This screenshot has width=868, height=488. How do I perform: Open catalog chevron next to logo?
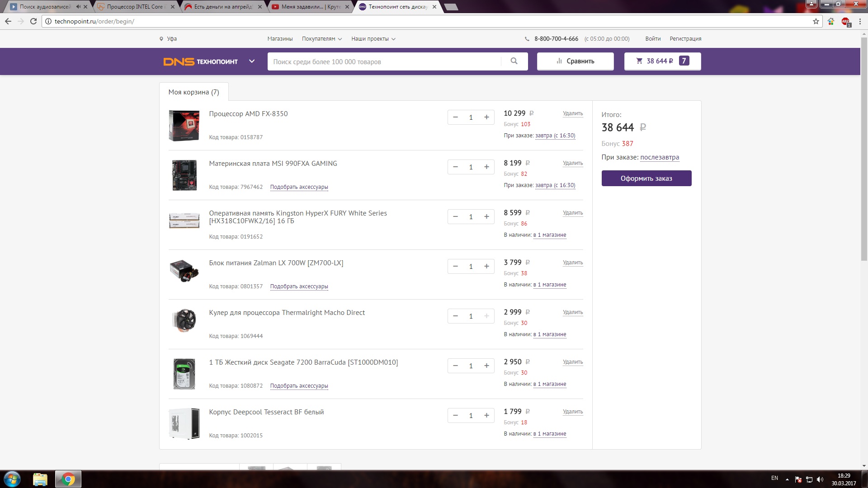(x=252, y=61)
